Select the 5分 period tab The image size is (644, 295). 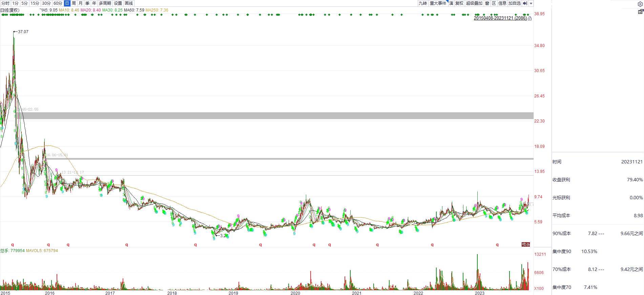25,3
